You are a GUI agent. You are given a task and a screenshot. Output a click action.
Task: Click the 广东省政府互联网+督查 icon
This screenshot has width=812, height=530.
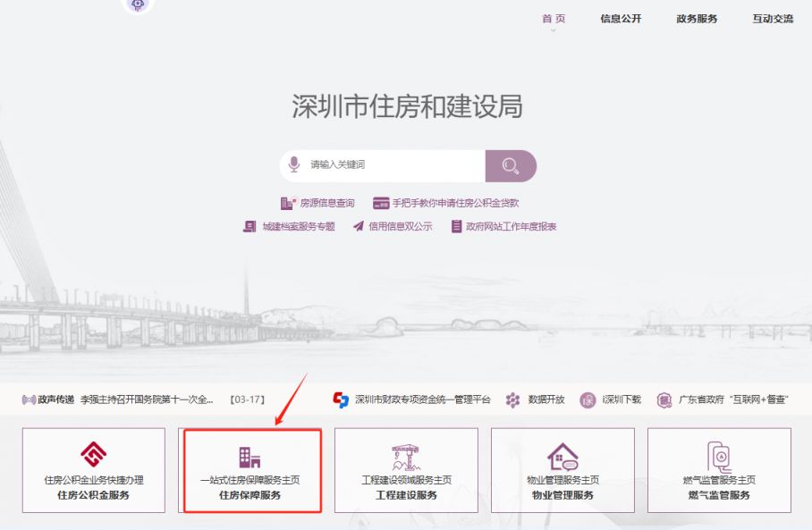(662, 400)
